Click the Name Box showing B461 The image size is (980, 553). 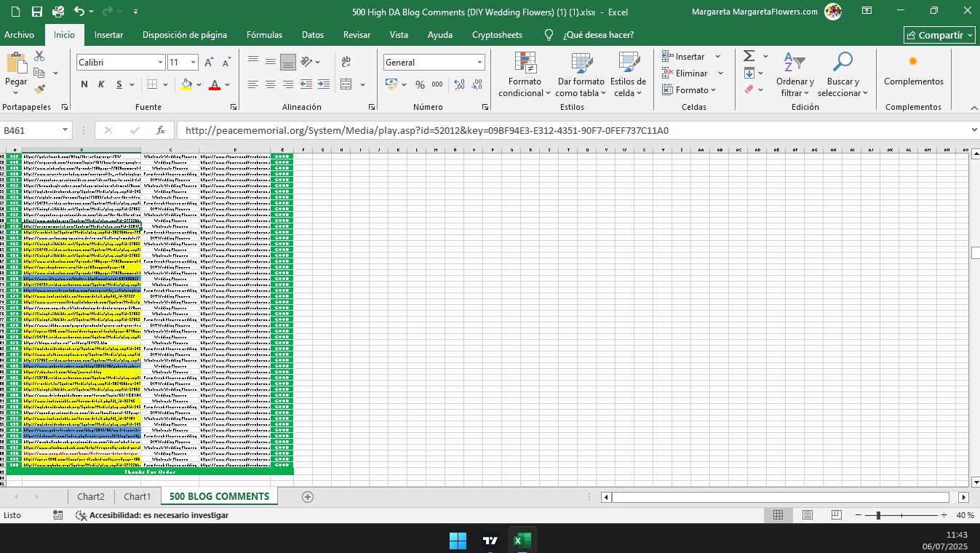point(29,131)
